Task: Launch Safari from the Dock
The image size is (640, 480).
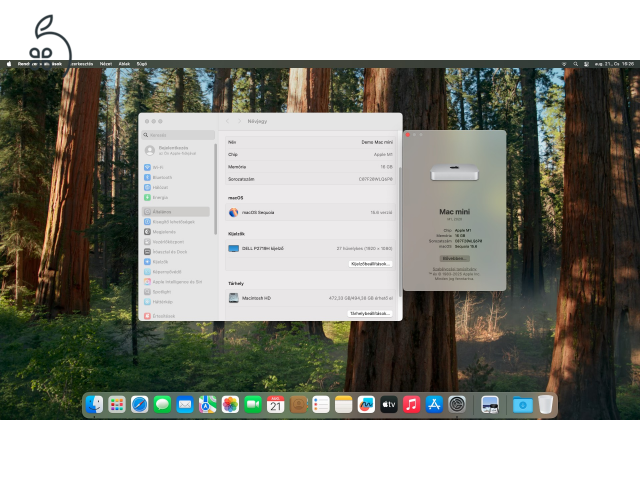Action: pos(139,404)
